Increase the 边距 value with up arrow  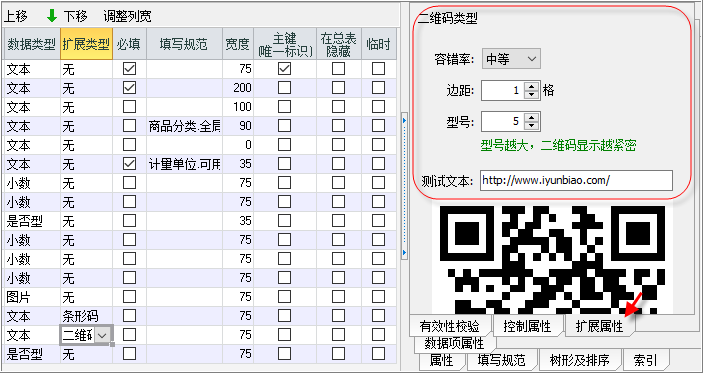click(532, 87)
